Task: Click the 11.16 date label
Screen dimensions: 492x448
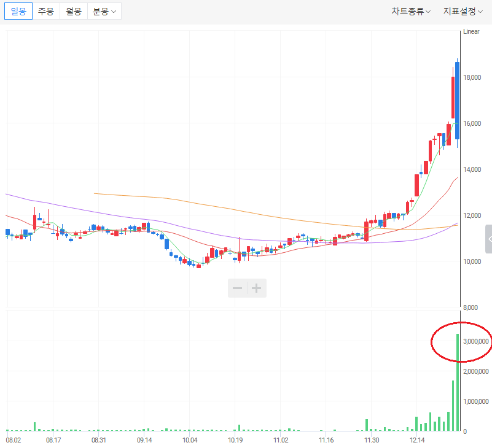Action: (x=326, y=440)
